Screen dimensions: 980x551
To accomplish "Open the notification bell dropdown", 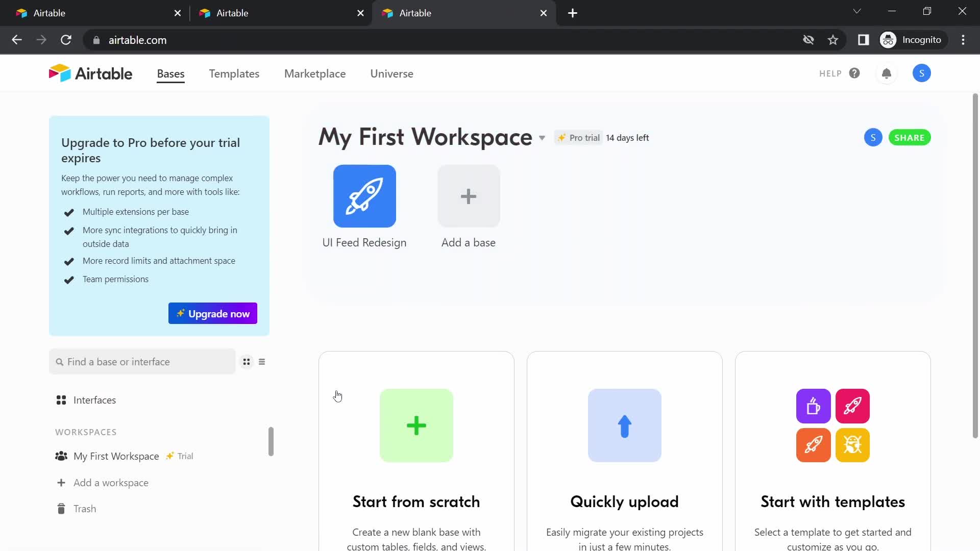I will pyautogui.click(x=887, y=72).
